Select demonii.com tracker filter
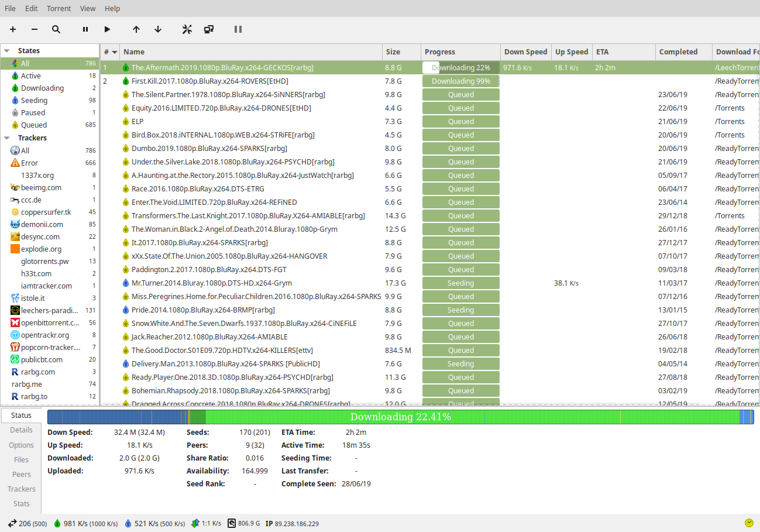The width and height of the screenshot is (760, 532). tap(50, 224)
